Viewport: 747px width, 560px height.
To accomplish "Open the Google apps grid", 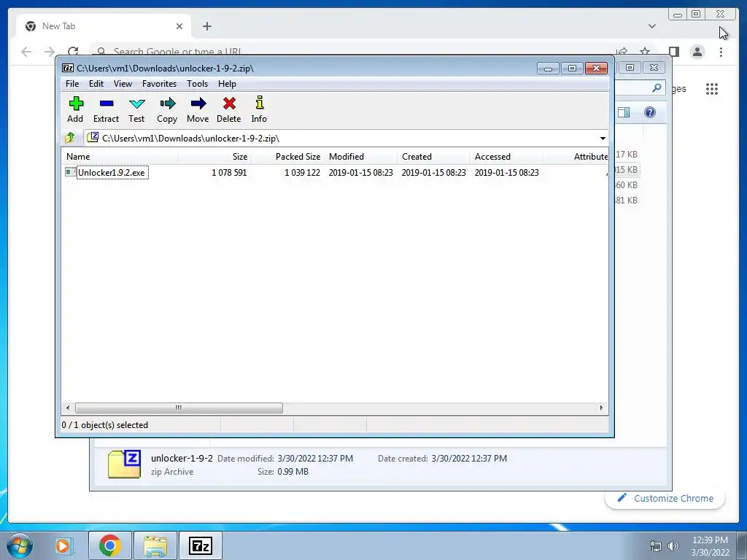I will [x=712, y=89].
